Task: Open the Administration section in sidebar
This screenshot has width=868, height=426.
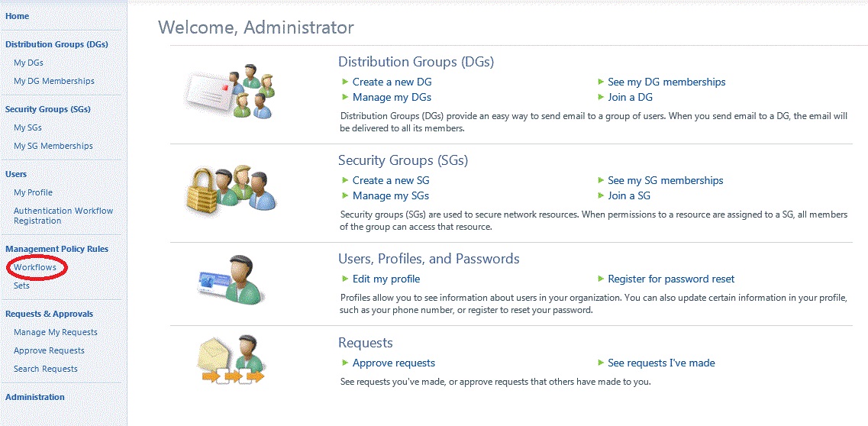Action: coord(35,397)
